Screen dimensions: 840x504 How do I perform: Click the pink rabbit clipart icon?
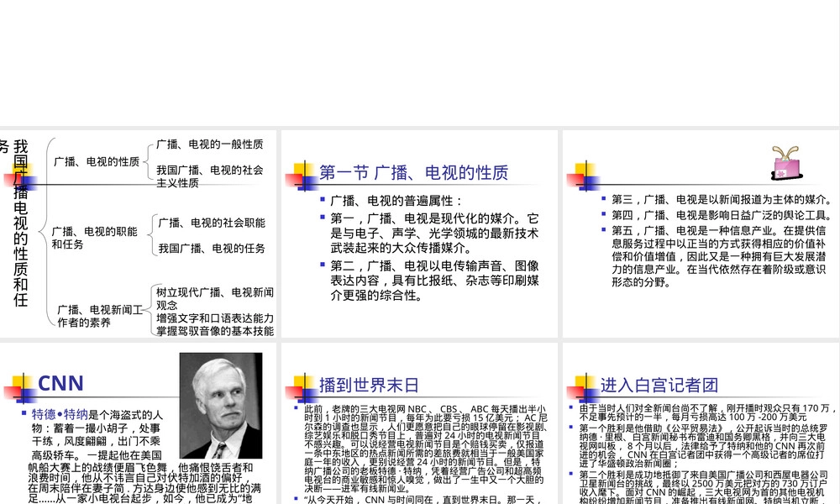pos(787,163)
